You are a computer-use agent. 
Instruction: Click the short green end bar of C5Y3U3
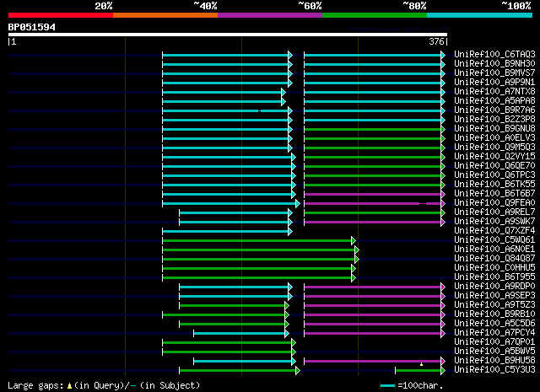420,371
